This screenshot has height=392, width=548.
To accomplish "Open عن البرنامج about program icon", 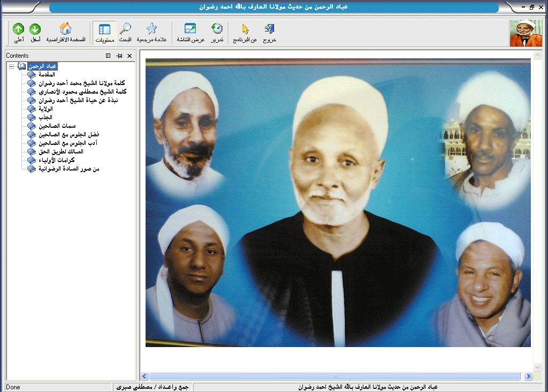I will point(245,30).
